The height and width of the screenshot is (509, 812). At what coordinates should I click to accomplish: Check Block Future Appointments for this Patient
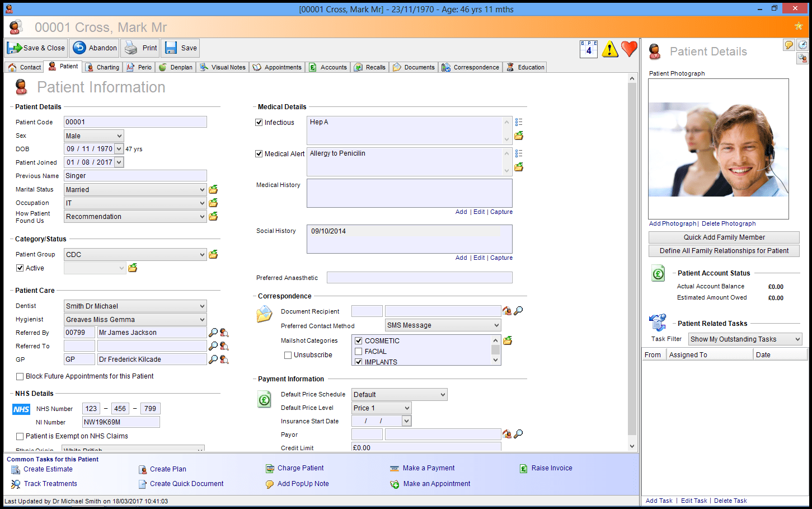pos(21,376)
